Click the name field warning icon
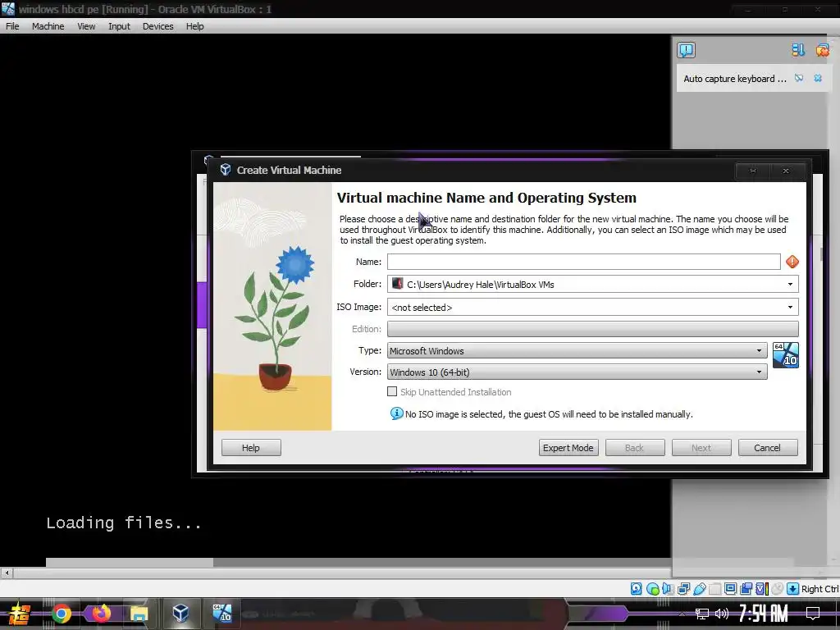Screen dimensions: 840x630 point(792,262)
